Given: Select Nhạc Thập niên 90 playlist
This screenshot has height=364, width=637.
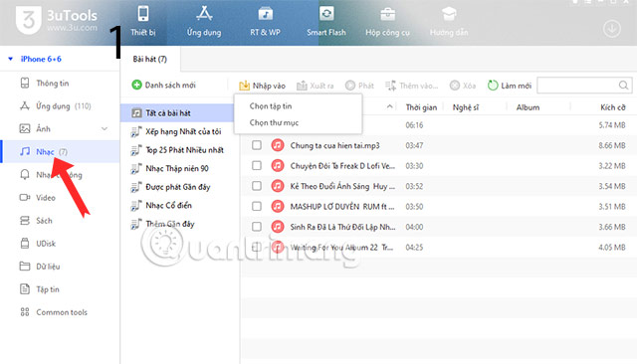Looking at the screenshot, I should click(177, 168).
